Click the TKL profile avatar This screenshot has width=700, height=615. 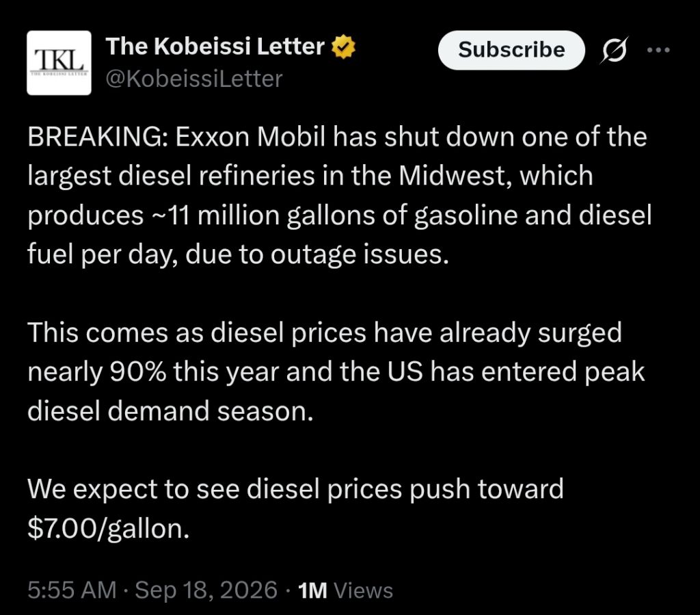click(x=59, y=63)
